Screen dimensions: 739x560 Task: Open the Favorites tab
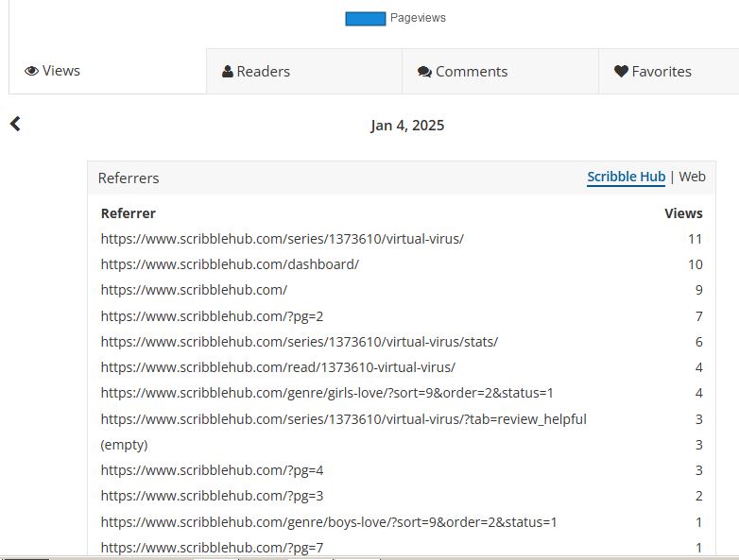pos(661,72)
